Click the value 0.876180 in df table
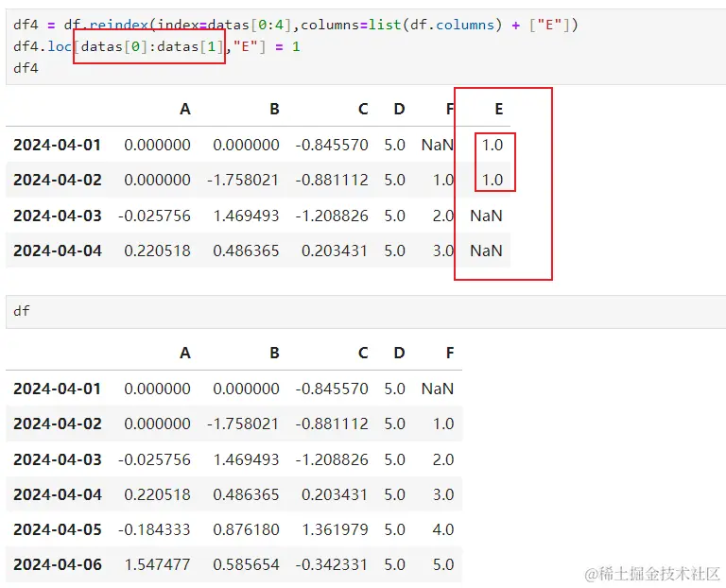This screenshot has height=588, width=726. (x=246, y=529)
